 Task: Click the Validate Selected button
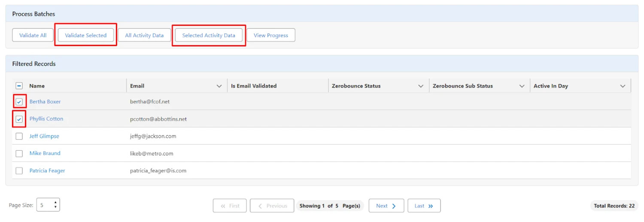coord(85,35)
